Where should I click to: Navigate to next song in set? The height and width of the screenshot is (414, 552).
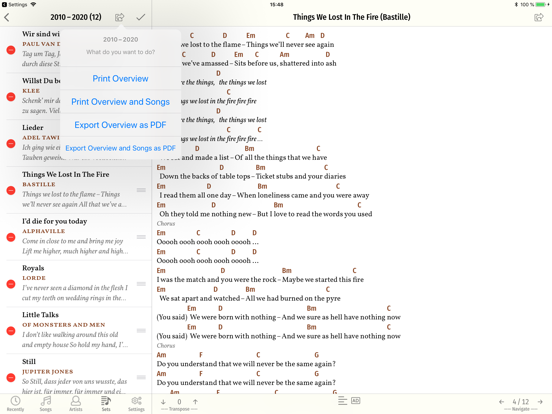(x=540, y=402)
